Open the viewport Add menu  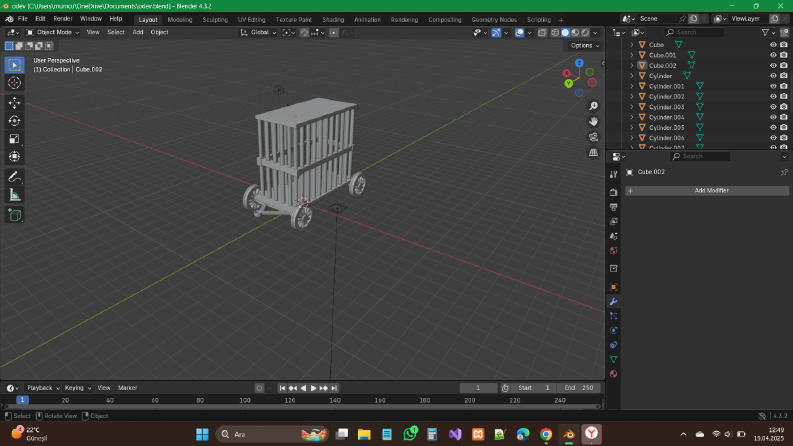click(x=138, y=32)
